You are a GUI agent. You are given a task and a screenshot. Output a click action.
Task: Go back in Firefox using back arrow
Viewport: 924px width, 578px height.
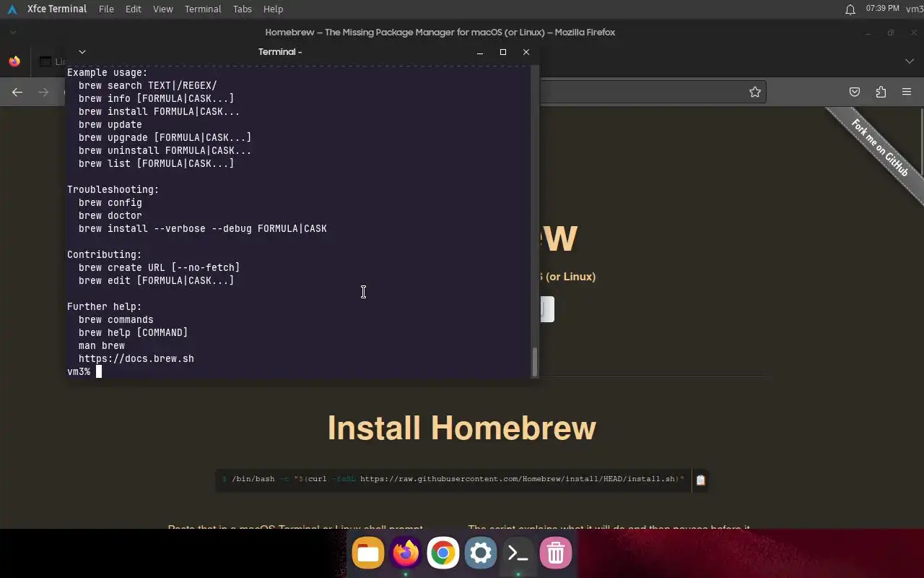click(17, 92)
